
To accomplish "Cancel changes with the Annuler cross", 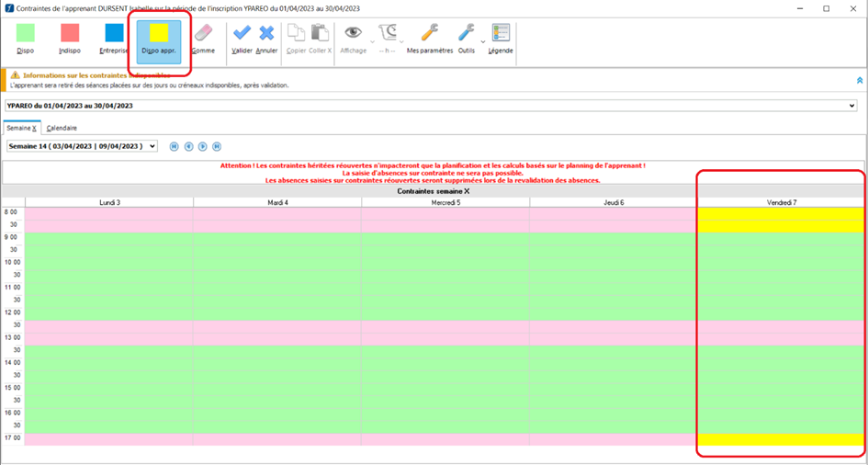I will 266,40.
